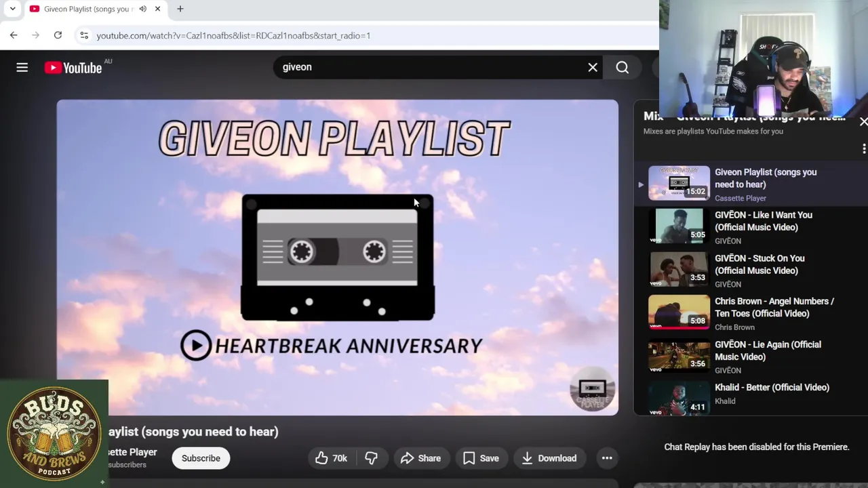Image resolution: width=868 pixels, height=488 pixels.
Task: Open the tab search dropdown arrow
Action: pos(12,9)
